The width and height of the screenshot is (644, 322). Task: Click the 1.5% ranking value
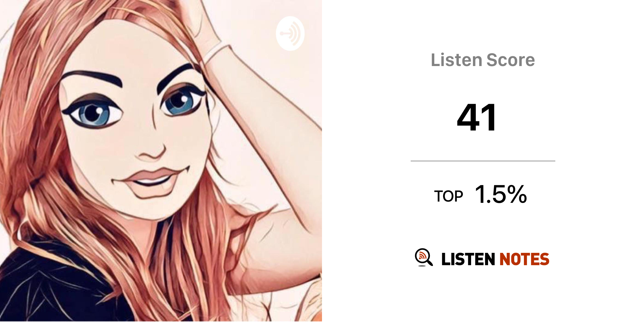501,195
